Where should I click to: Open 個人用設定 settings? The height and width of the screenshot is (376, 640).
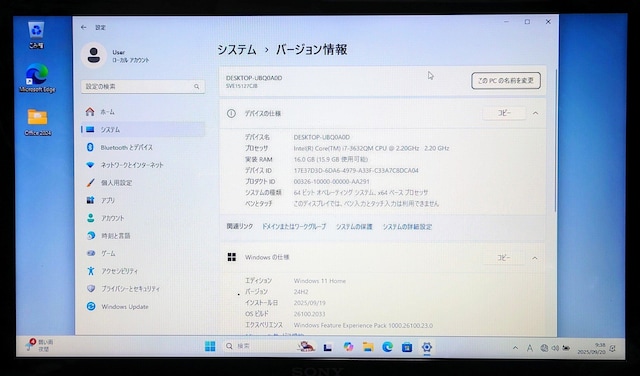tap(143, 182)
